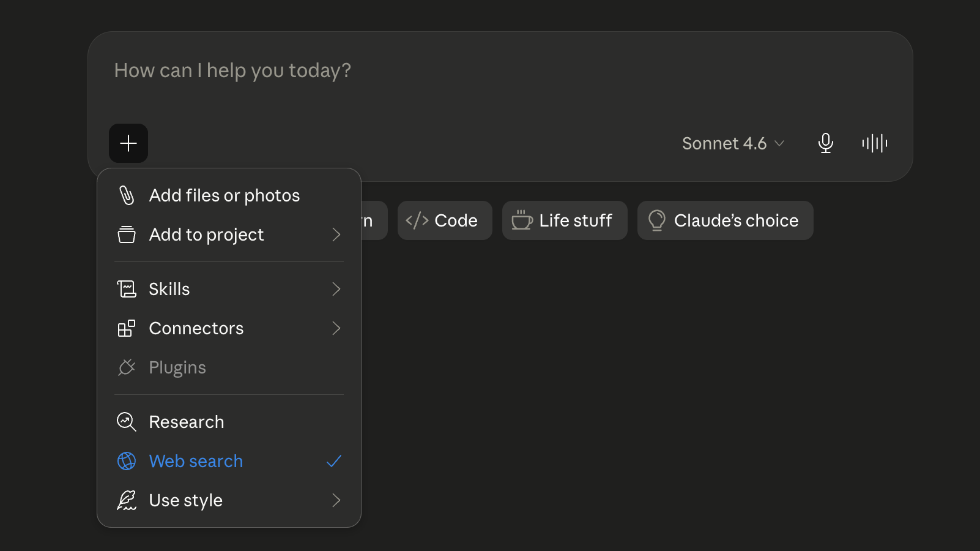This screenshot has width=980, height=551.
Task: Click the Use style label text
Action: pyautogui.click(x=186, y=500)
